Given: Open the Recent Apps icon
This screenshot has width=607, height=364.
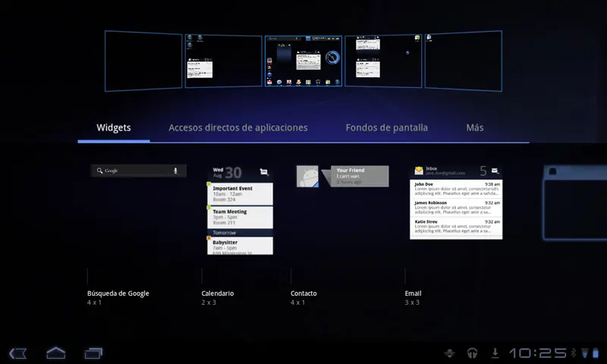Looking at the screenshot, I should point(93,353).
